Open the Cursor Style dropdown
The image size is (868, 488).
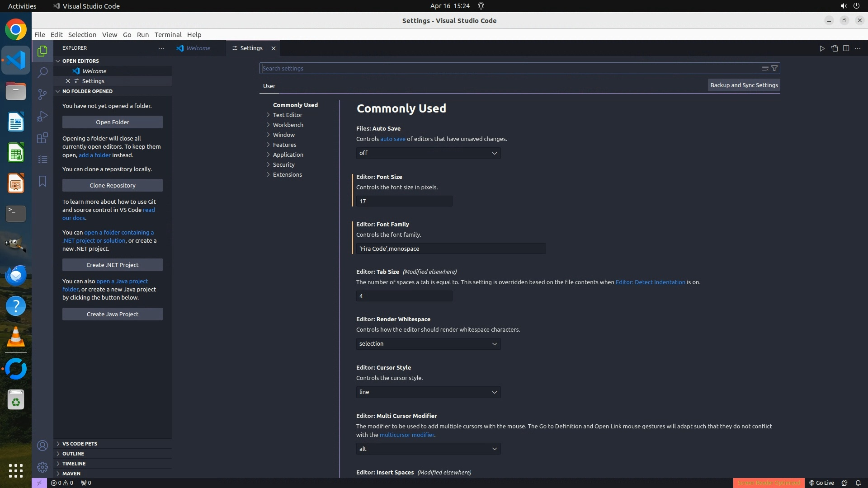428,392
